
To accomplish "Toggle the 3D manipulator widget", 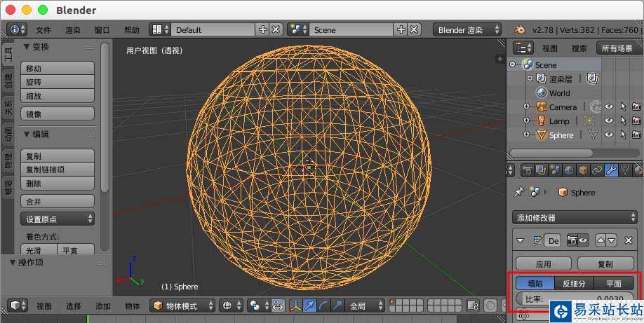I will point(295,305).
